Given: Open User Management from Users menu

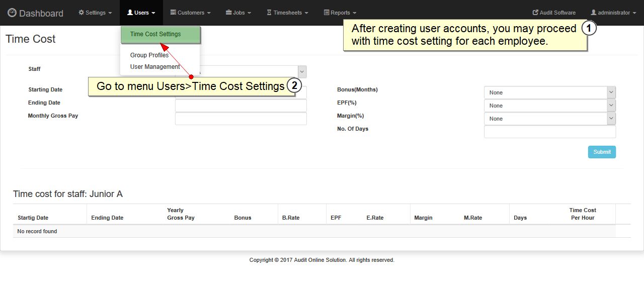Looking at the screenshot, I should 155,67.
